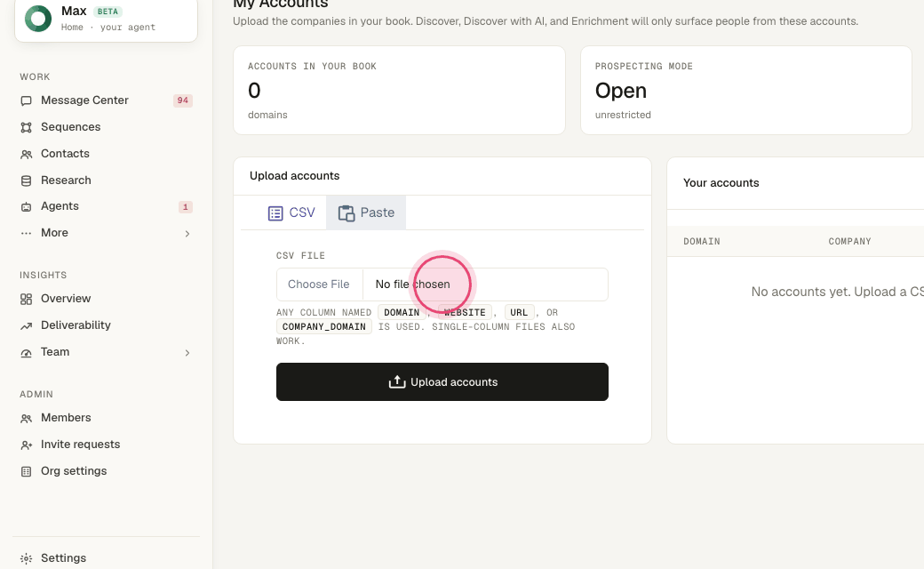924x569 pixels.
Task: Click the Invite requests person-plus icon
Action: [26, 445]
